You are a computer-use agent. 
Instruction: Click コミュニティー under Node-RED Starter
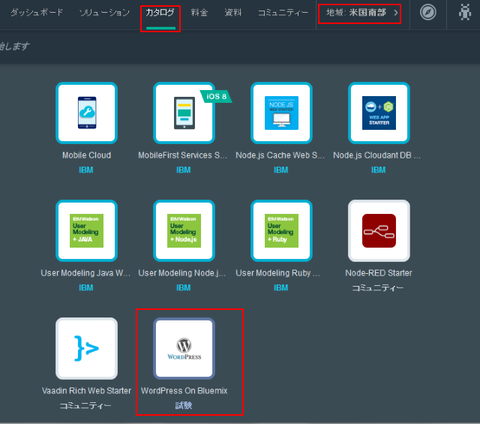378,288
